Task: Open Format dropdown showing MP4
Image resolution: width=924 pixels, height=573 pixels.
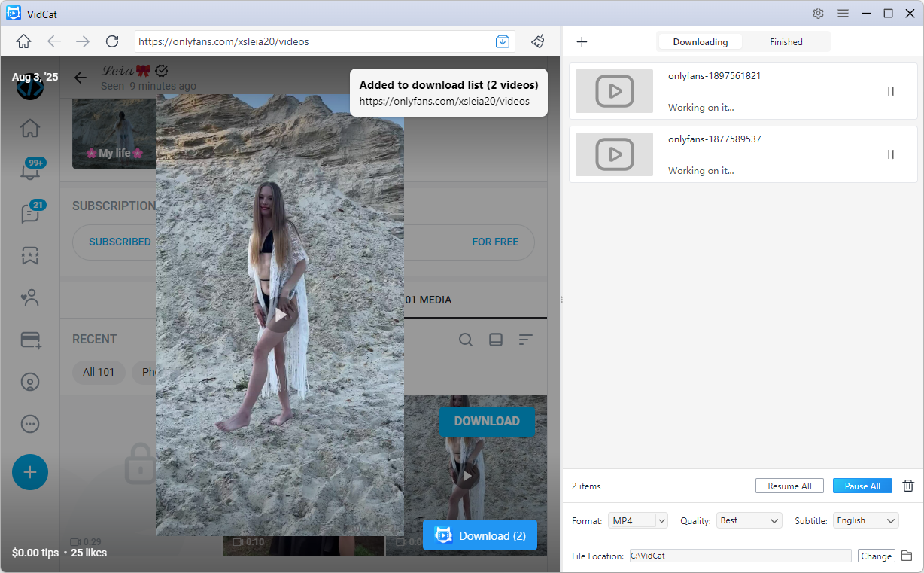Action: pyautogui.click(x=638, y=520)
